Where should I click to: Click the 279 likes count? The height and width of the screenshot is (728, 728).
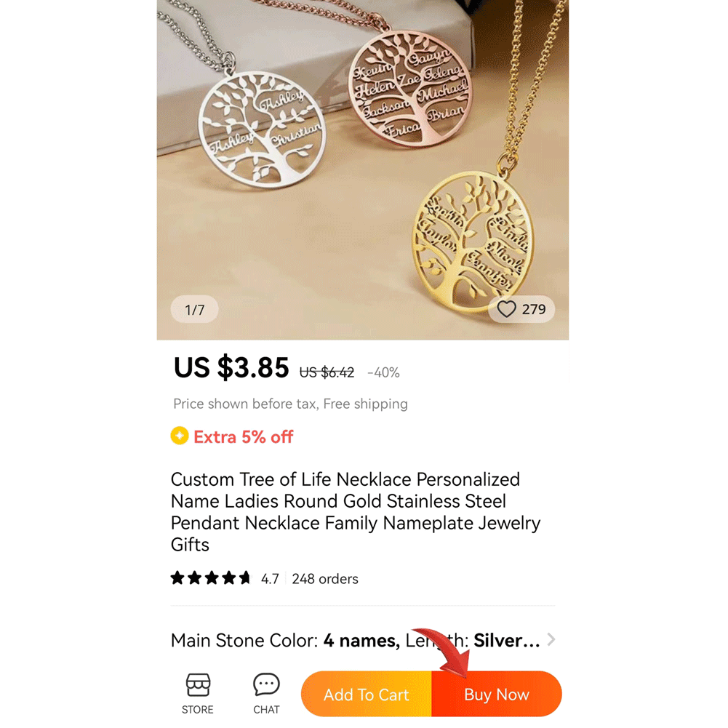click(x=534, y=310)
